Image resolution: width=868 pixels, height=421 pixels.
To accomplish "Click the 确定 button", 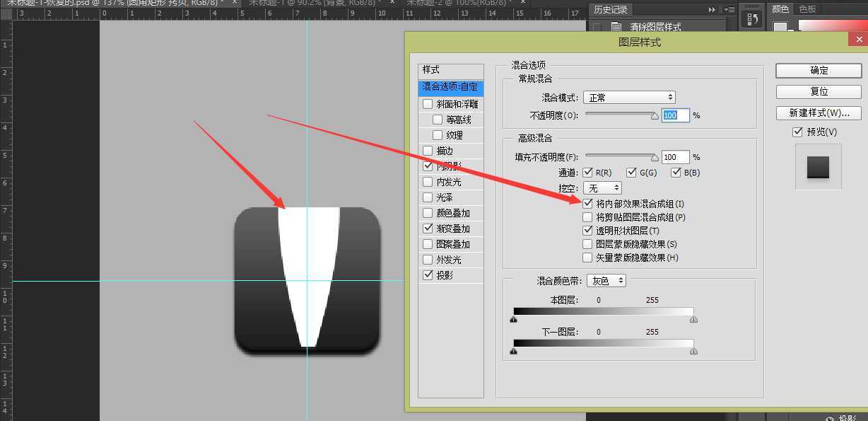I will point(818,70).
